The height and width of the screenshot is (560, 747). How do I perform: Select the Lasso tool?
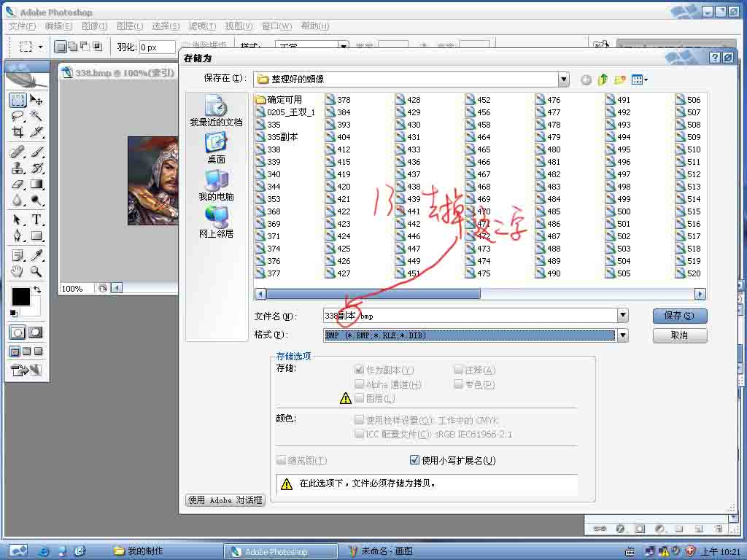coord(18,116)
